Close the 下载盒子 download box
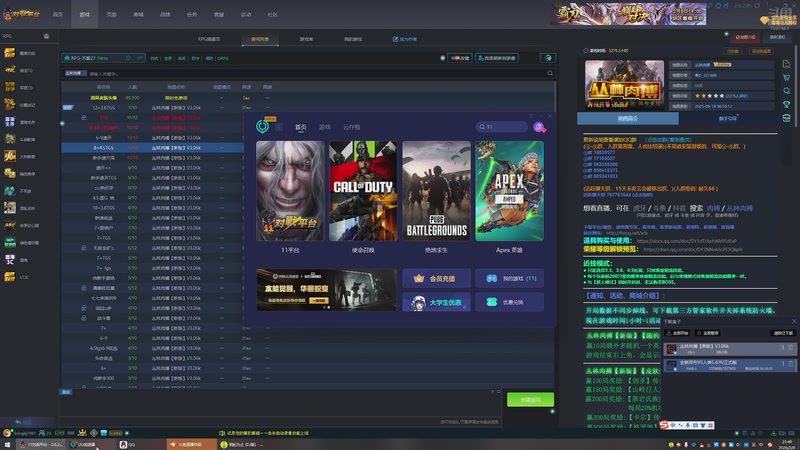Image resolution: width=800 pixels, height=450 pixels. 793,321
